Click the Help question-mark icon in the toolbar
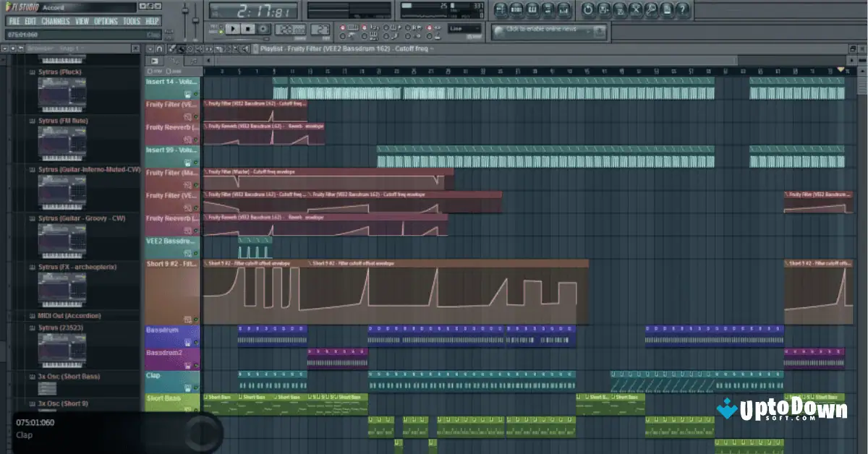 pyautogui.click(x=681, y=10)
